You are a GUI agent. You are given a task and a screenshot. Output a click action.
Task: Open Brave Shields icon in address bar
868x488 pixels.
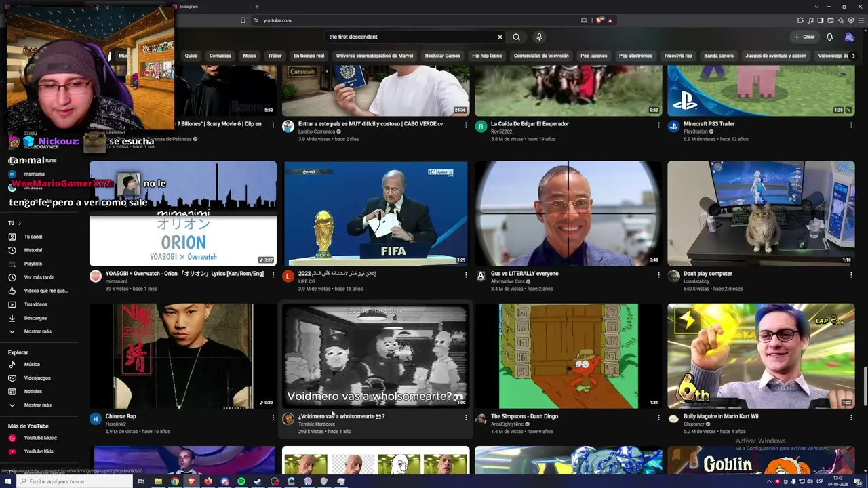coord(599,20)
